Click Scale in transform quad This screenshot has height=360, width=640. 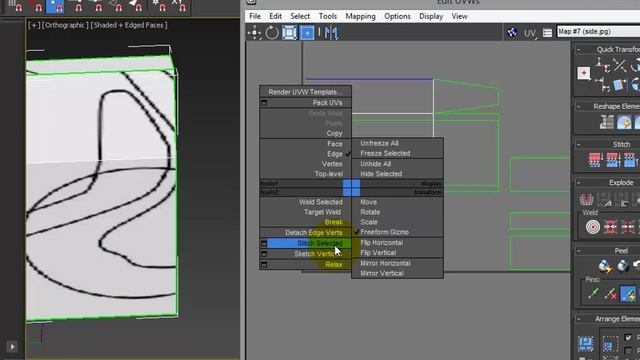click(369, 222)
